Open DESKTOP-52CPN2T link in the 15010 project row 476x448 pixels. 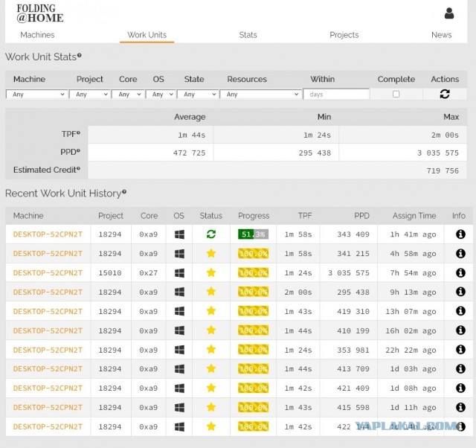tap(48, 273)
